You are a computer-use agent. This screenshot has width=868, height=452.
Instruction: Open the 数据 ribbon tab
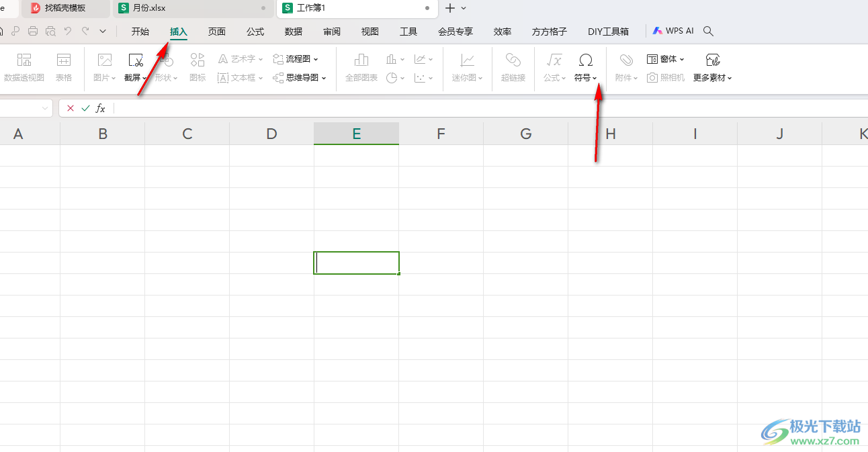click(x=294, y=32)
